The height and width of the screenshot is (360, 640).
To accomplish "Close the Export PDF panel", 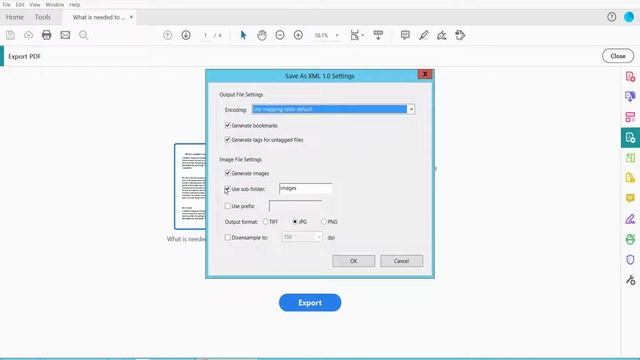I will pyautogui.click(x=618, y=56).
